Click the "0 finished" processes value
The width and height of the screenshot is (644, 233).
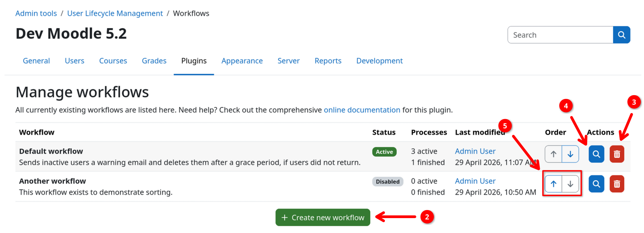428,192
